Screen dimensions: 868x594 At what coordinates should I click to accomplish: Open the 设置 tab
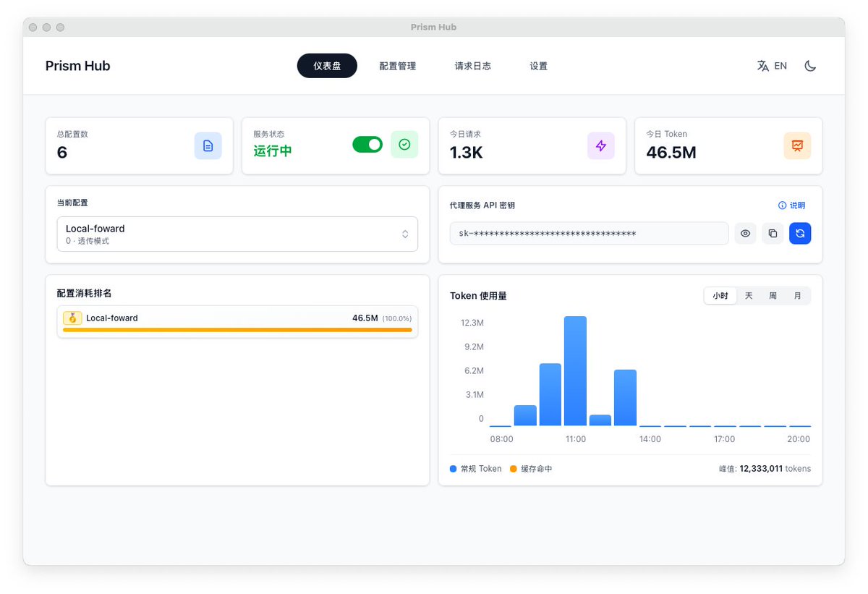(x=538, y=66)
